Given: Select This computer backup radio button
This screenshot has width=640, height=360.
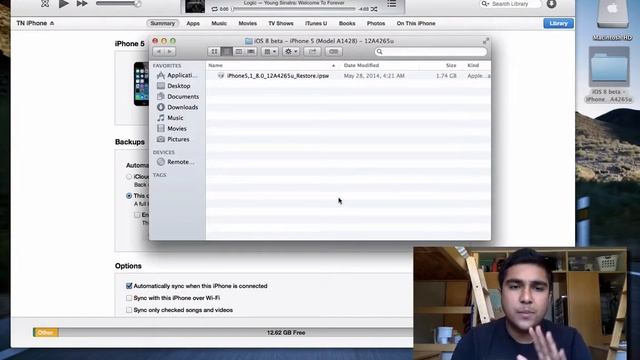Looking at the screenshot, I should tap(129, 196).
